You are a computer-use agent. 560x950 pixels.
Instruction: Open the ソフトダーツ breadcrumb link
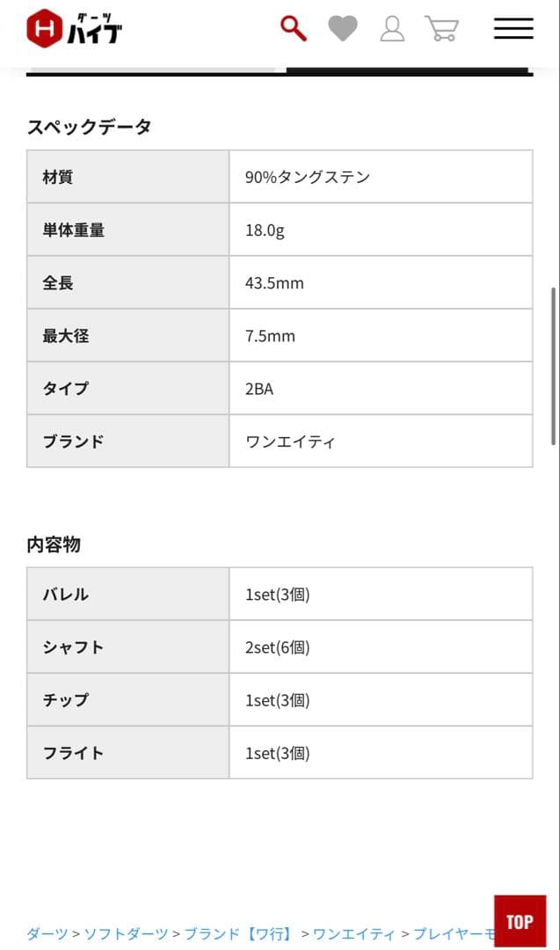tap(126, 935)
